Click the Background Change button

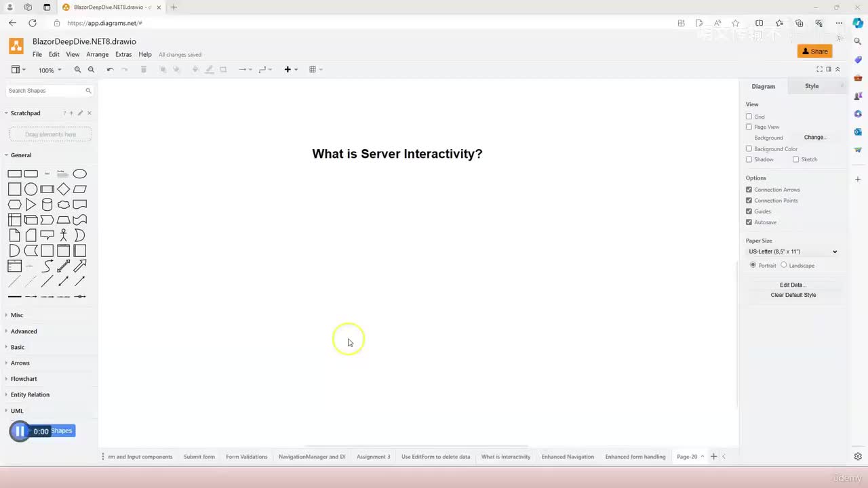point(815,137)
